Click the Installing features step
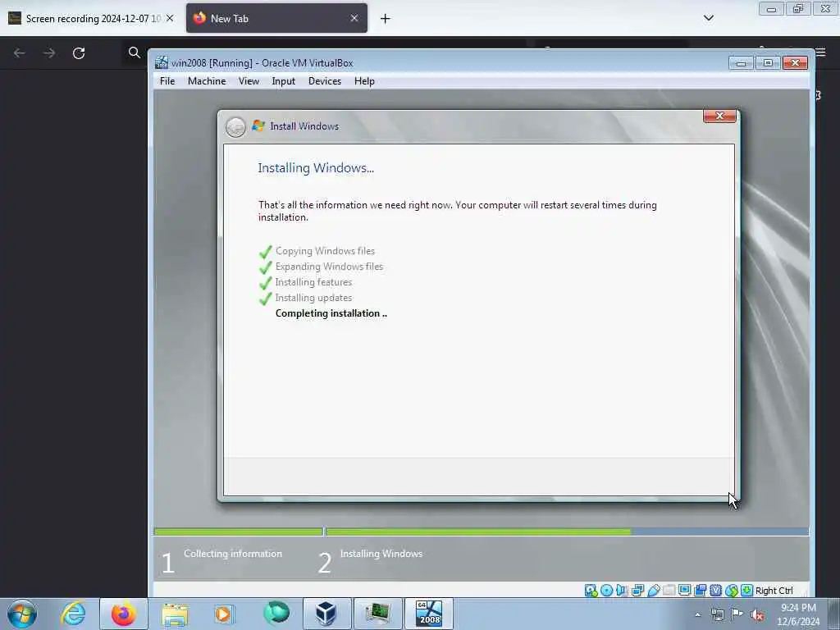This screenshot has height=630, width=840. tap(313, 282)
